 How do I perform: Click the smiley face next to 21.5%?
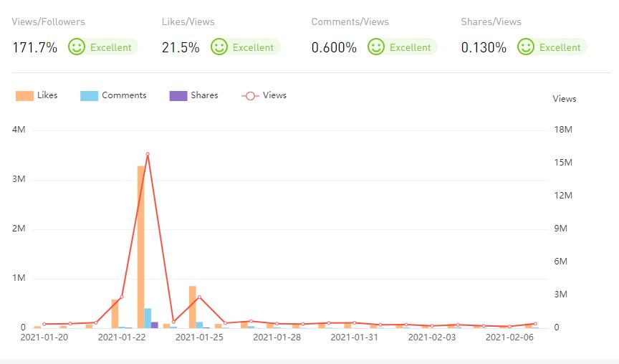coord(219,47)
